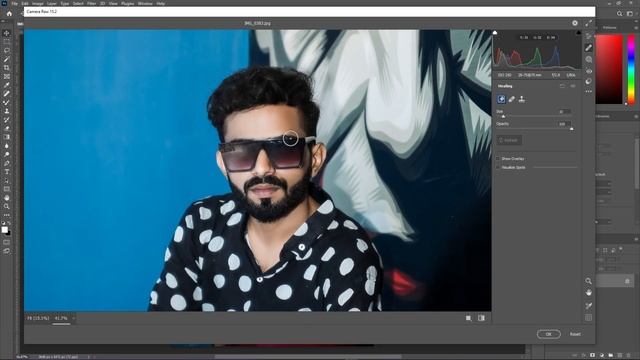Toggle the Color Sampler overlay tool

(589, 305)
